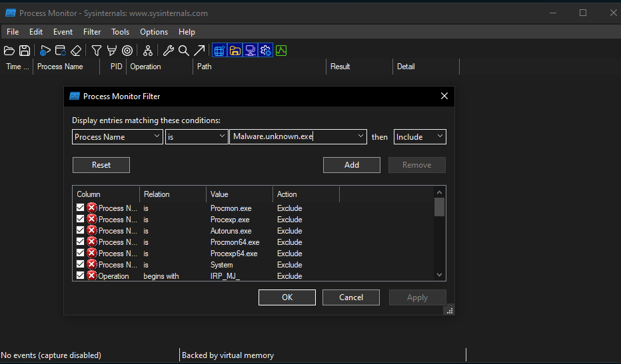Click the Value header in filter list
Viewport: 621px width, 364px height.
click(x=239, y=194)
